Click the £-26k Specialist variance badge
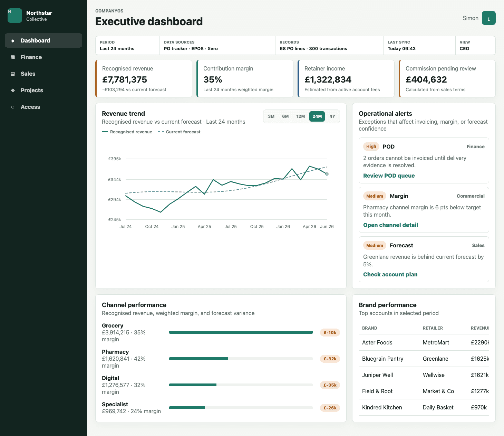Viewport: 504px width, 436px height. (330, 408)
